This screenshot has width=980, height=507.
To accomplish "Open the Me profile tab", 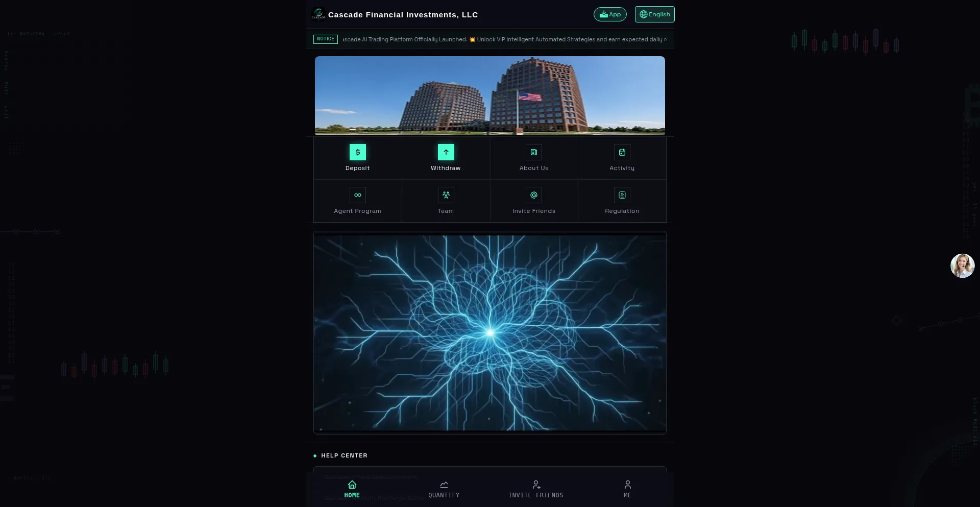I will tap(628, 489).
